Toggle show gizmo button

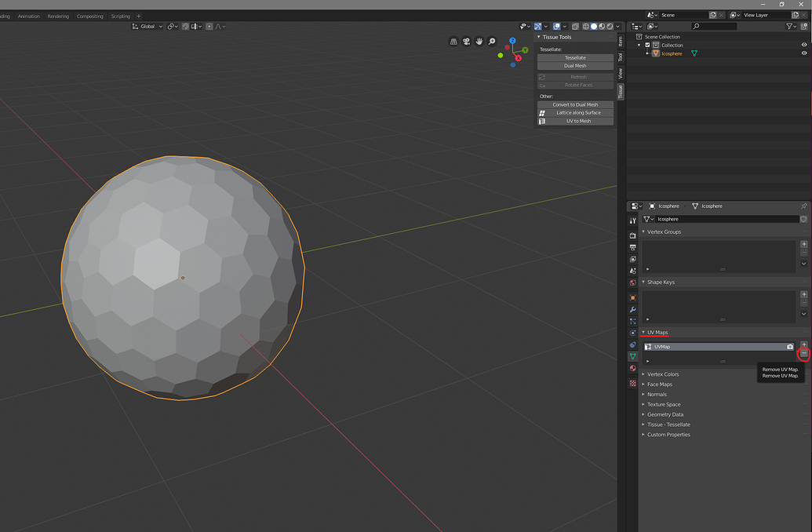click(538, 27)
